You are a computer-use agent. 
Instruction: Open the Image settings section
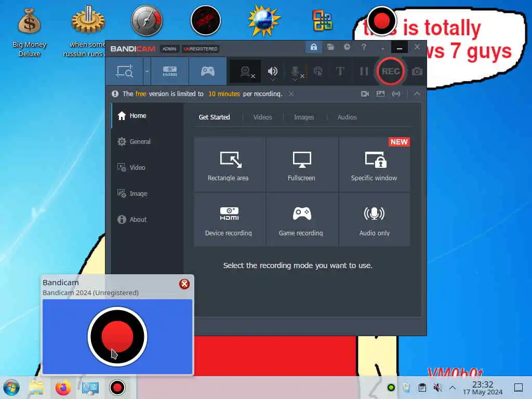(x=147, y=193)
